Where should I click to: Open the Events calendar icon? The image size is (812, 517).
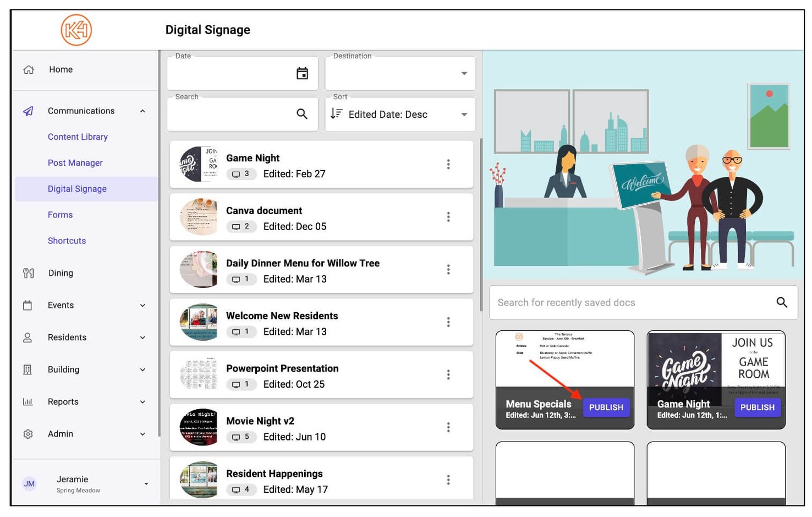pyautogui.click(x=28, y=305)
